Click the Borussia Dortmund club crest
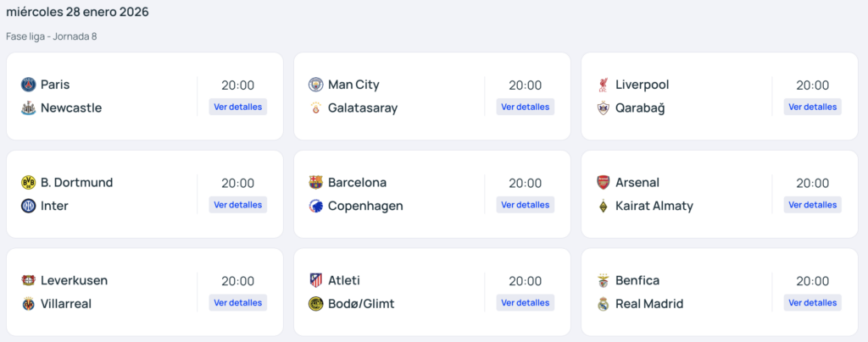This screenshot has width=868, height=342. [29, 183]
